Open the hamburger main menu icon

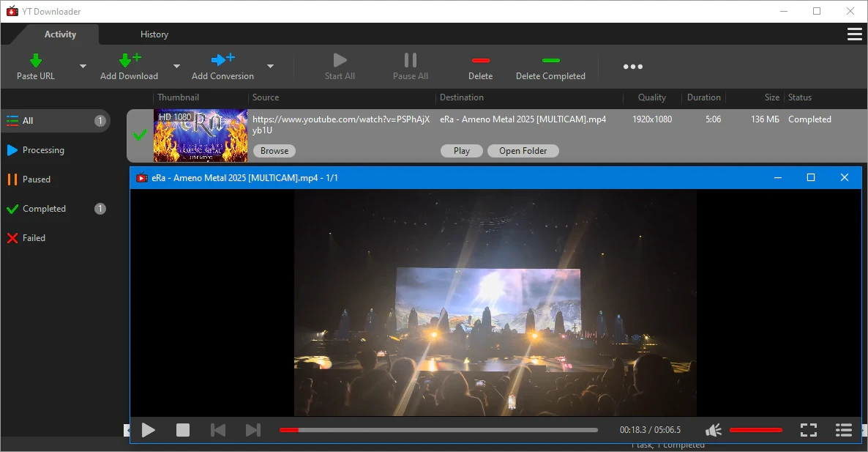(855, 34)
